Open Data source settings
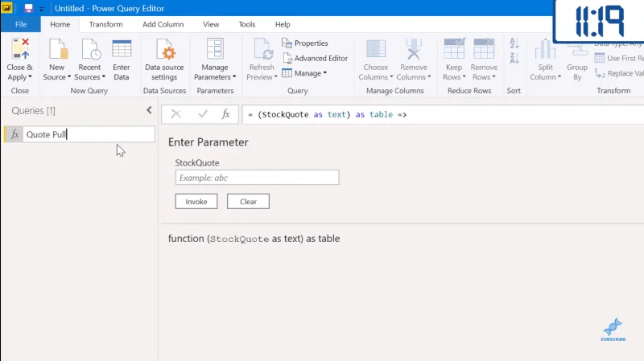Screen dimensions: 644x361 164,59
